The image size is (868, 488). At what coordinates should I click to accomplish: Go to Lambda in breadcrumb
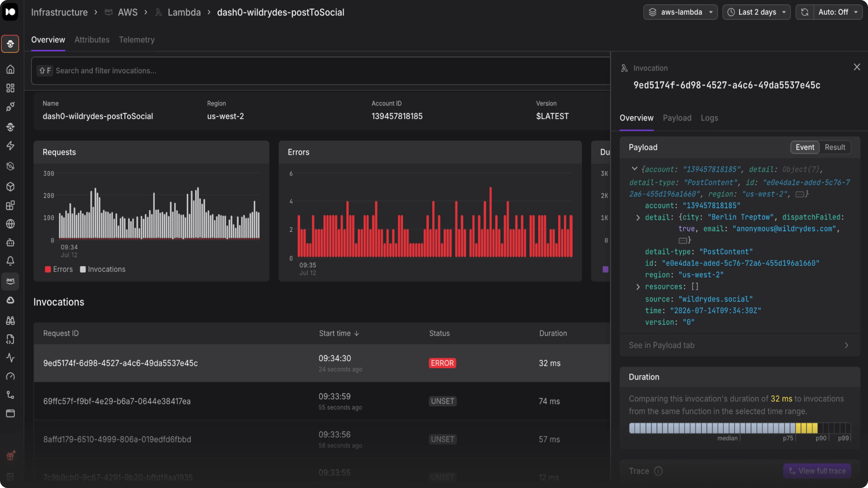pyautogui.click(x=184, y=13)
